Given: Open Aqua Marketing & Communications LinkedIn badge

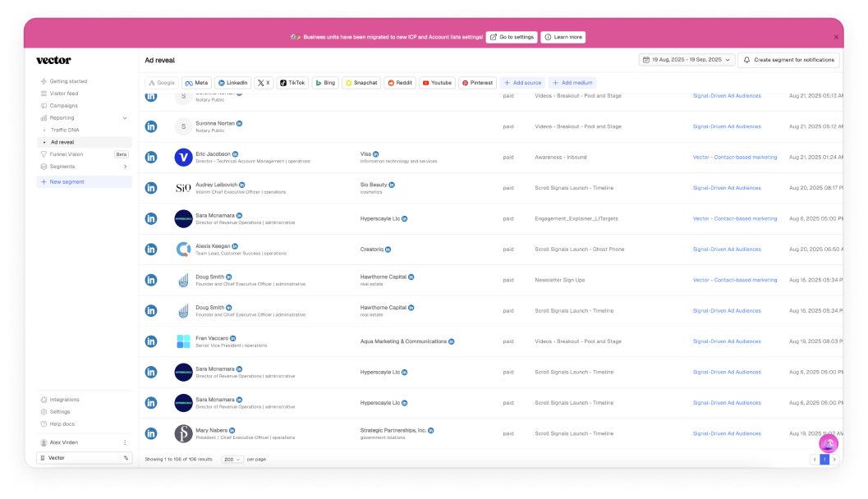Looking at the screenshot, I should 452,342.
